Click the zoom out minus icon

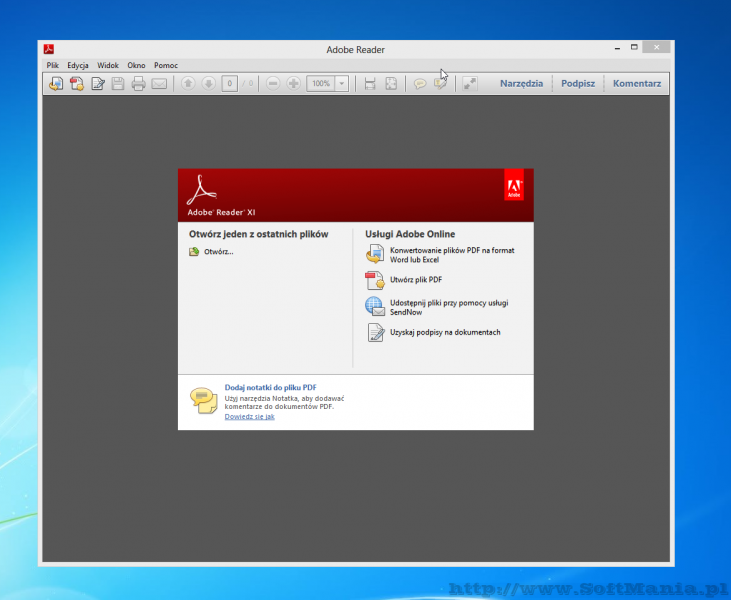coord(273,84)
